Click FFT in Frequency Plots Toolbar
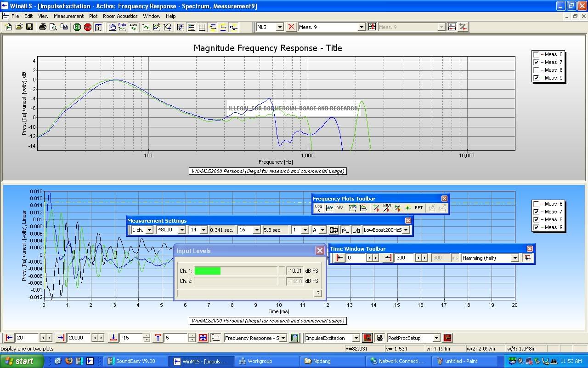Viewport: 588px width, 368px height. click(x=418, y=208)
